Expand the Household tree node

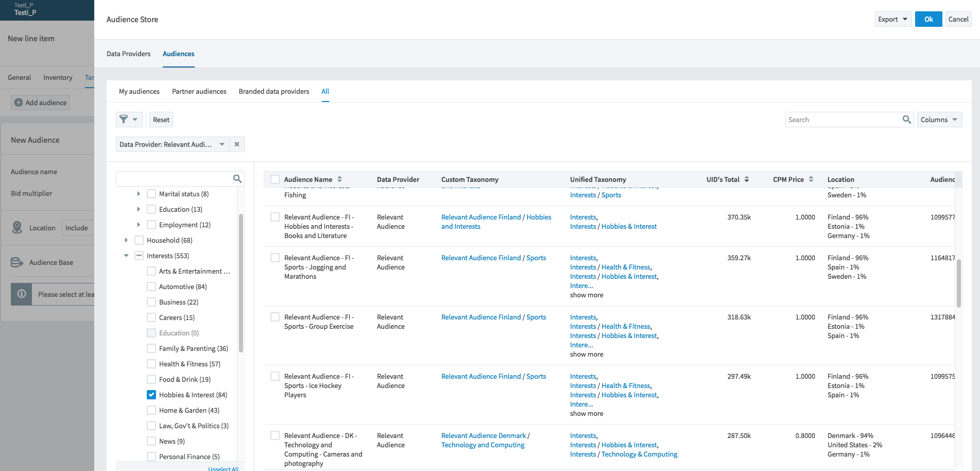click(126, 240)
